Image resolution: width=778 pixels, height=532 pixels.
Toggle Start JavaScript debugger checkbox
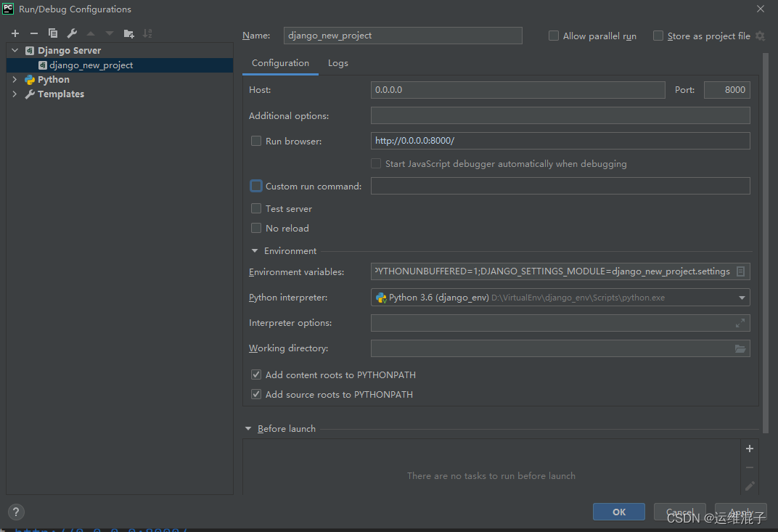[376, 164]
